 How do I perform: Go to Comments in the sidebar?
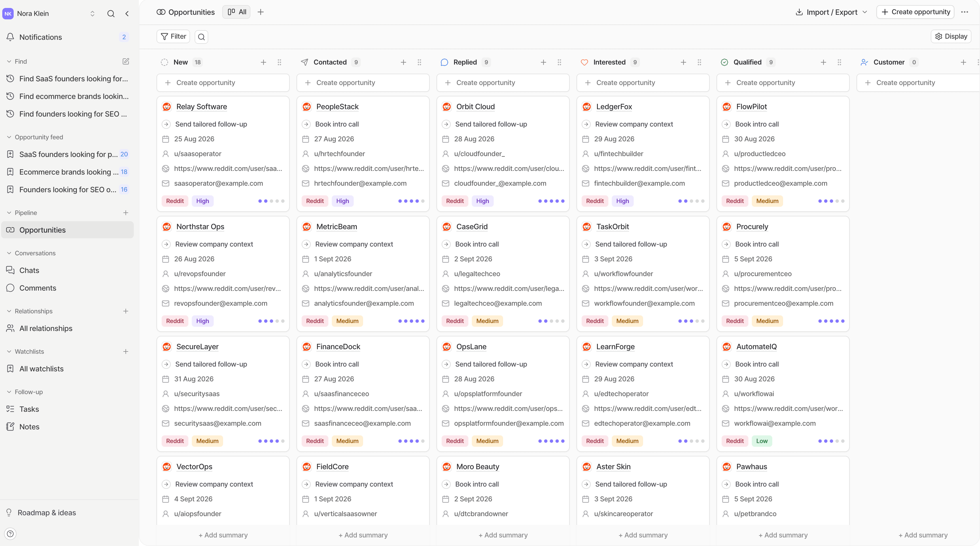(68, 288)
